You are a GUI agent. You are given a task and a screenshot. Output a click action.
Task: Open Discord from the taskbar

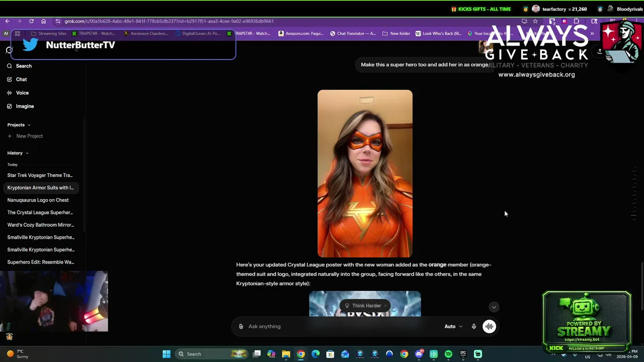click(419, 354)
